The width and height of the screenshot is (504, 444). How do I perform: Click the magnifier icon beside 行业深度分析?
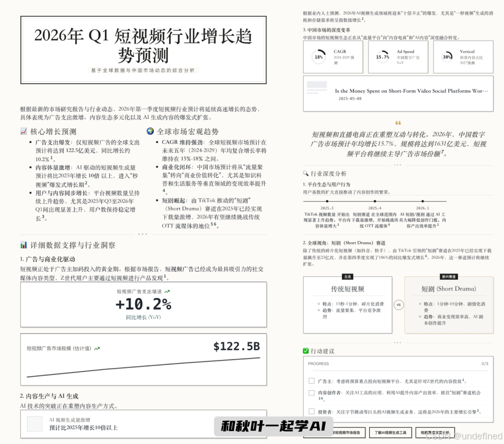(x=306, y=173)
